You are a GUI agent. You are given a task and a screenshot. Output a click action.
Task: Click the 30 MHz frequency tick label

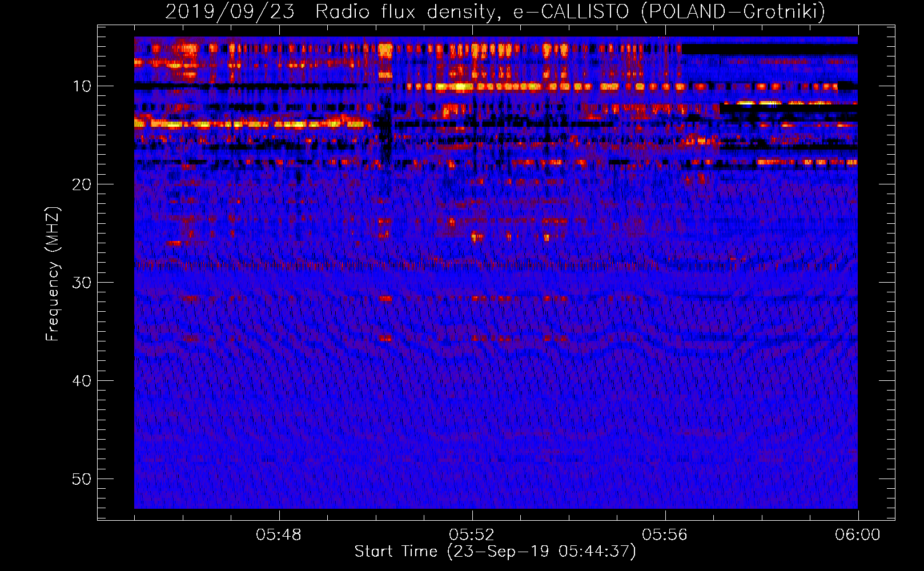click(x=82, y=283)
